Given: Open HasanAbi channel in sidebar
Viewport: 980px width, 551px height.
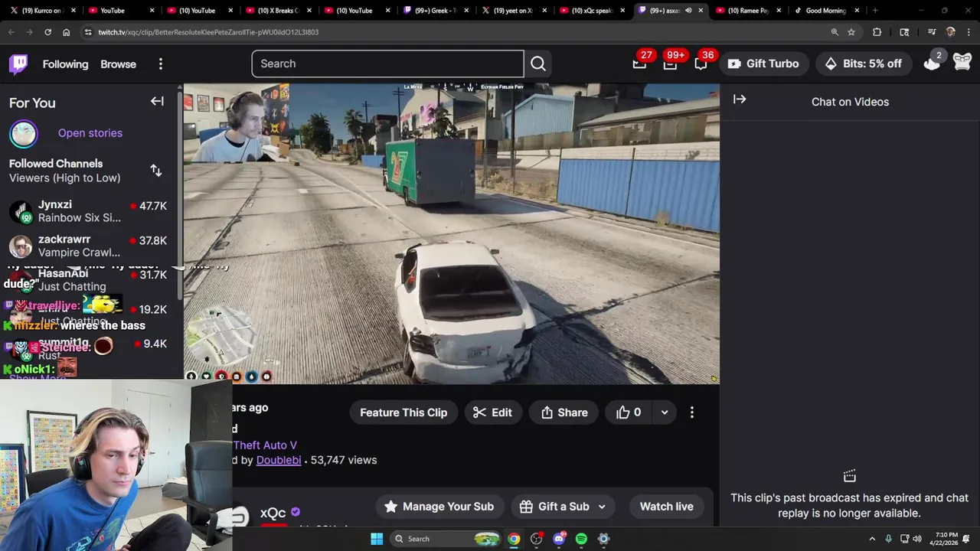Looking at the screenshot, I should point(90,280).
